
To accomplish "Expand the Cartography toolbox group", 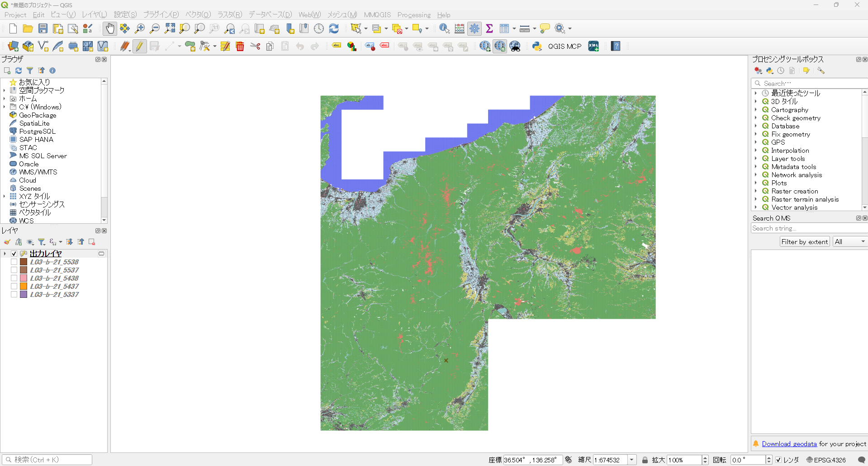I will (x=756, y=110).
